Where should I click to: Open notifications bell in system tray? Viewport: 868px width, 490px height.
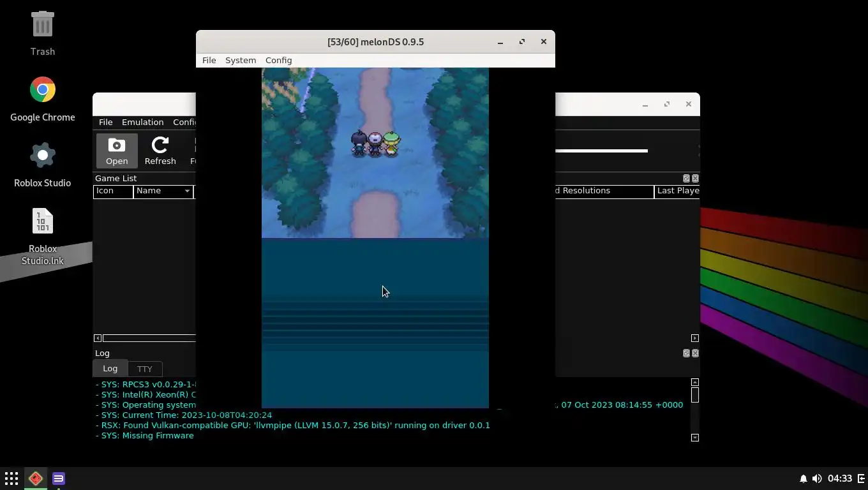click(x=803, y=479)
